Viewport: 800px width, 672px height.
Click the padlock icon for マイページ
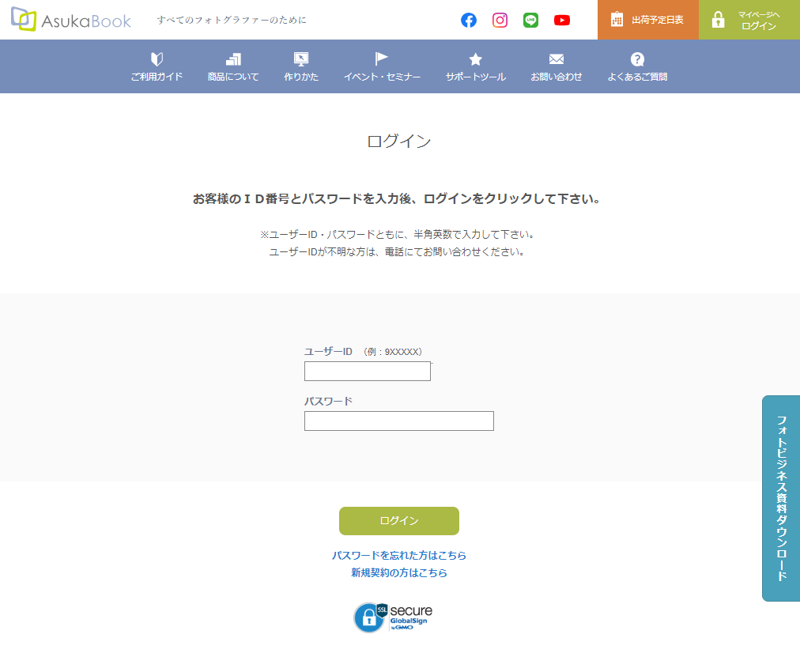tap(718, 20)
